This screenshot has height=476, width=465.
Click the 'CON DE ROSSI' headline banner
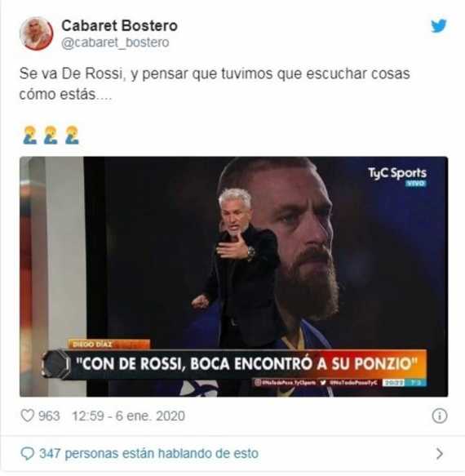click(x=247, y=363)
